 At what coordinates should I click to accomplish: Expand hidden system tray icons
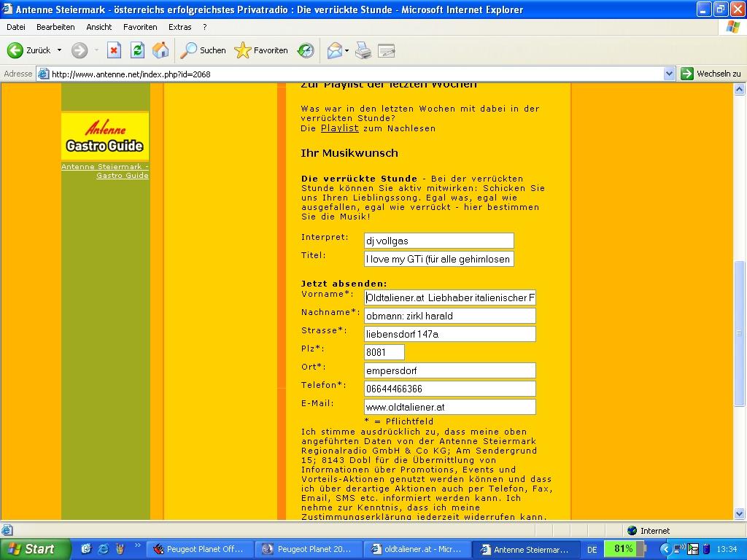665,549
